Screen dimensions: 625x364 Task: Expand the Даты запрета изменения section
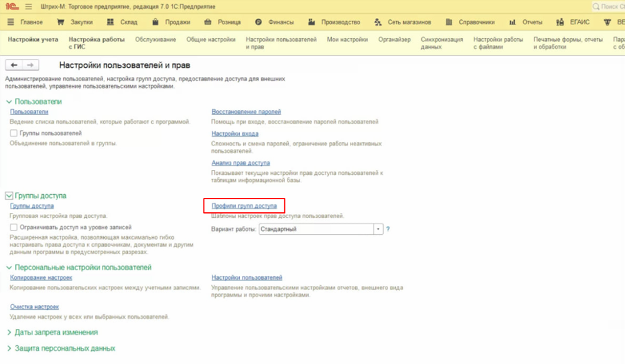[x=52, y=332]
